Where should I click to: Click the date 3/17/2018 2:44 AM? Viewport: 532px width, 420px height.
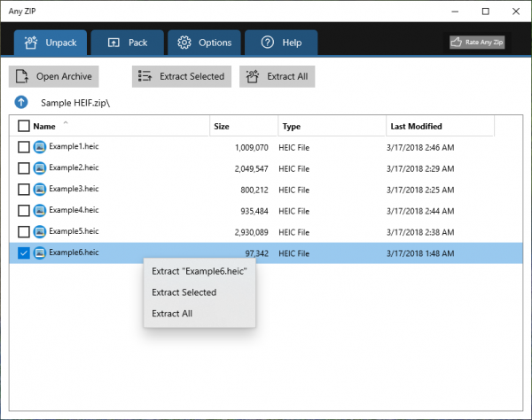click(x=420, y=211)
